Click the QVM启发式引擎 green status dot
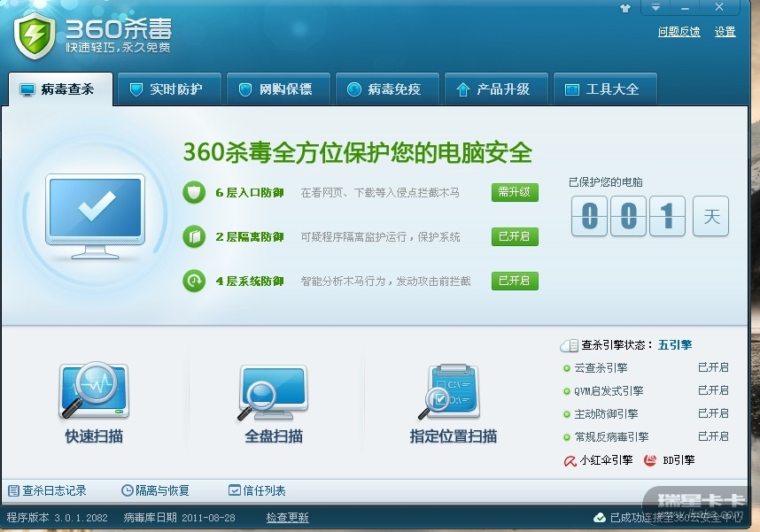Screen dimensions: 760x532 coord(566,391)
